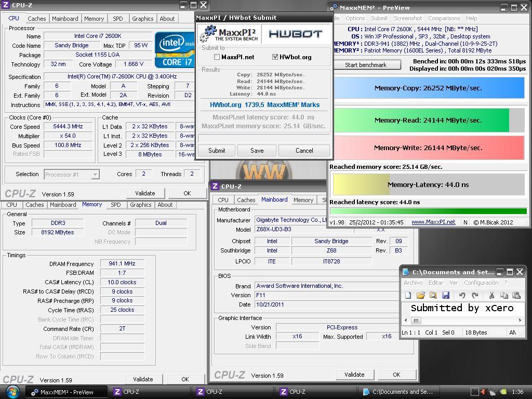
Task: Click Copy icon in notepad toolbar
Action: [x=504, y=295]
